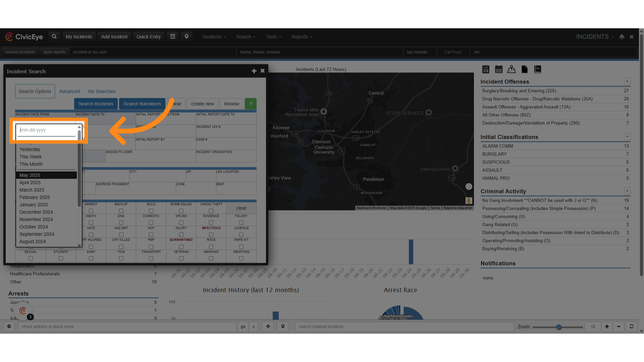Click the refresh icon in bottom bar
644x362 pixels.
coord(631,326)
